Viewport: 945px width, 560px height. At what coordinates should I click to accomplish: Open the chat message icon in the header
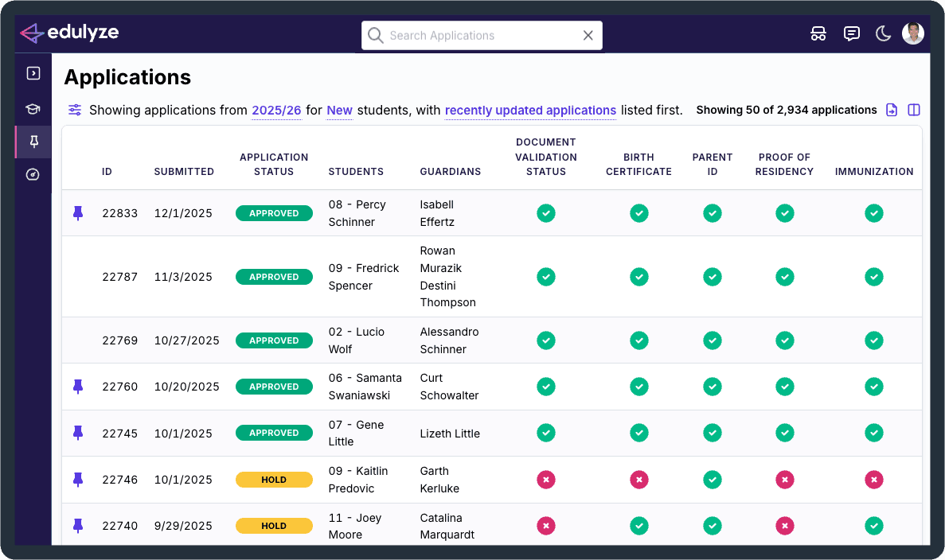[x=851, y=33]
